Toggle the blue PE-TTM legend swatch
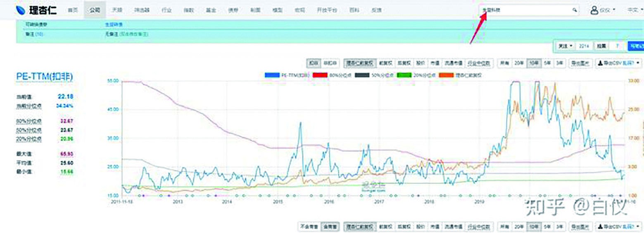The image size is (644, 233). pos(272,75)
